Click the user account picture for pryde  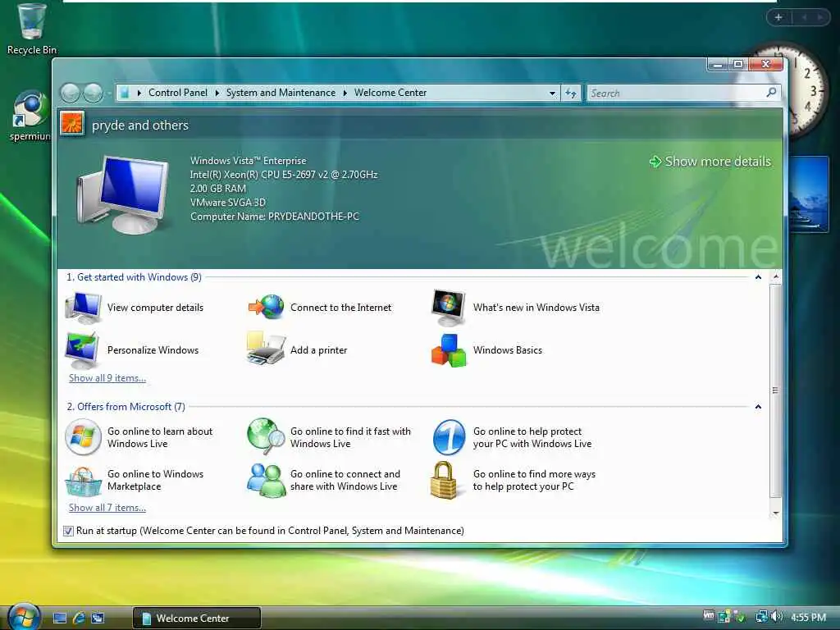(72, 124)
